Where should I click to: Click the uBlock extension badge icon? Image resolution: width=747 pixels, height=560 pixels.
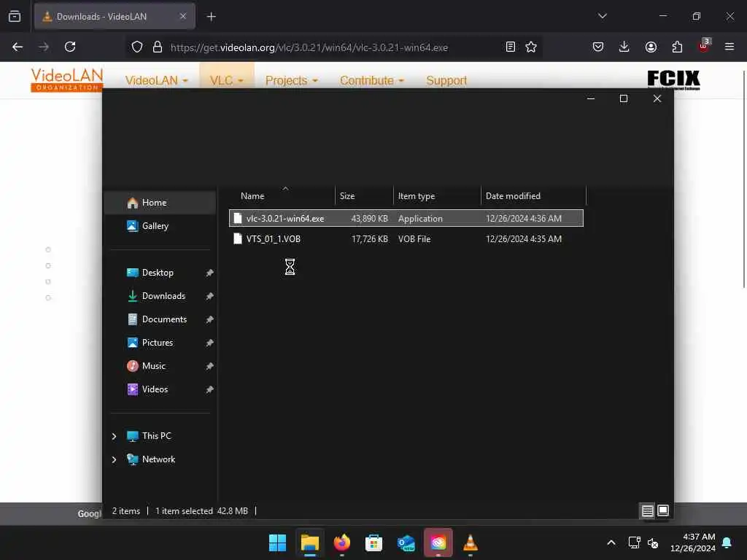(x=704, y=45)
